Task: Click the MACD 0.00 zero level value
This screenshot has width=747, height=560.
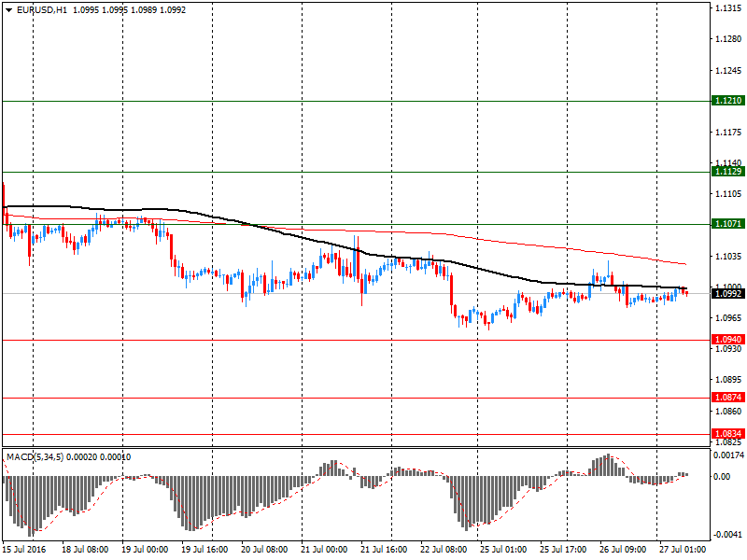Action: click(722, 477)
